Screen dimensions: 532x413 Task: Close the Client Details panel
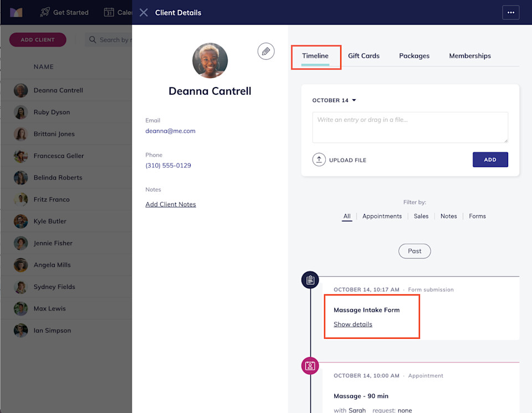tap(144, 13)
